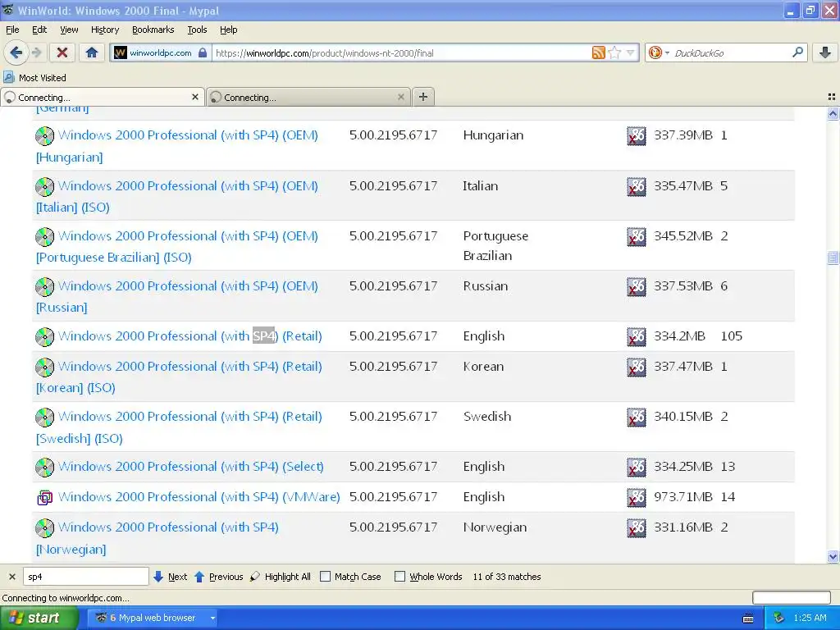This screenshot has width=840, height=630.
Task: Click the Most Visited bookmarks icon
Action: pyautogui.click(x=8, y=77)
